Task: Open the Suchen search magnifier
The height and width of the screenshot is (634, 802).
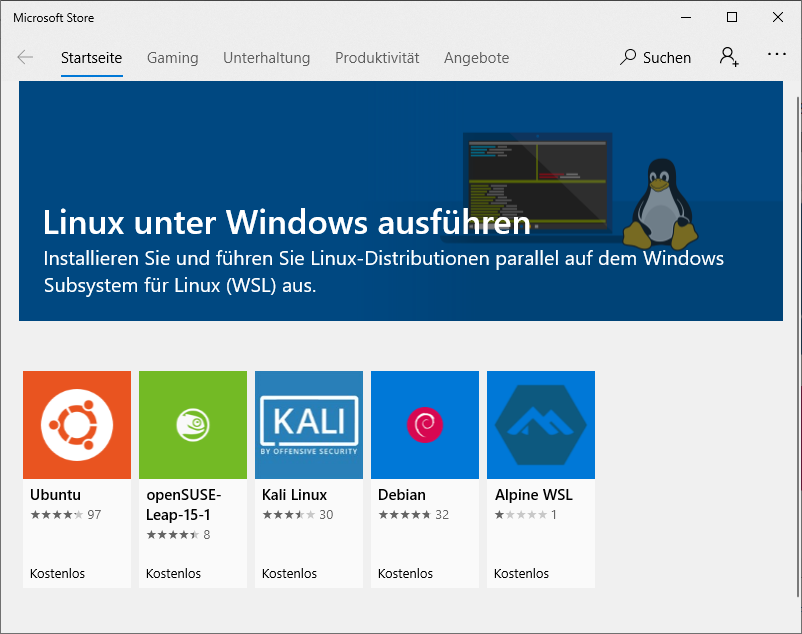Action: point(628,57)
